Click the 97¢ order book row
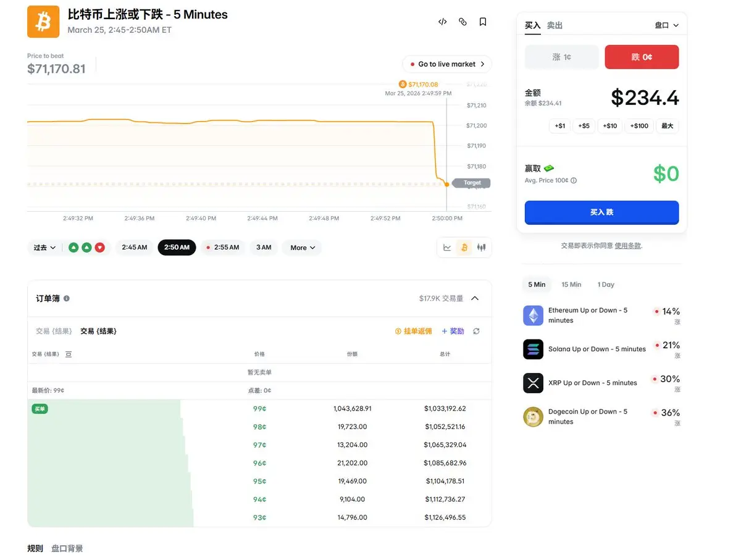Image resolution: width=741 pixels, height=560 pixels. [259, 445]
